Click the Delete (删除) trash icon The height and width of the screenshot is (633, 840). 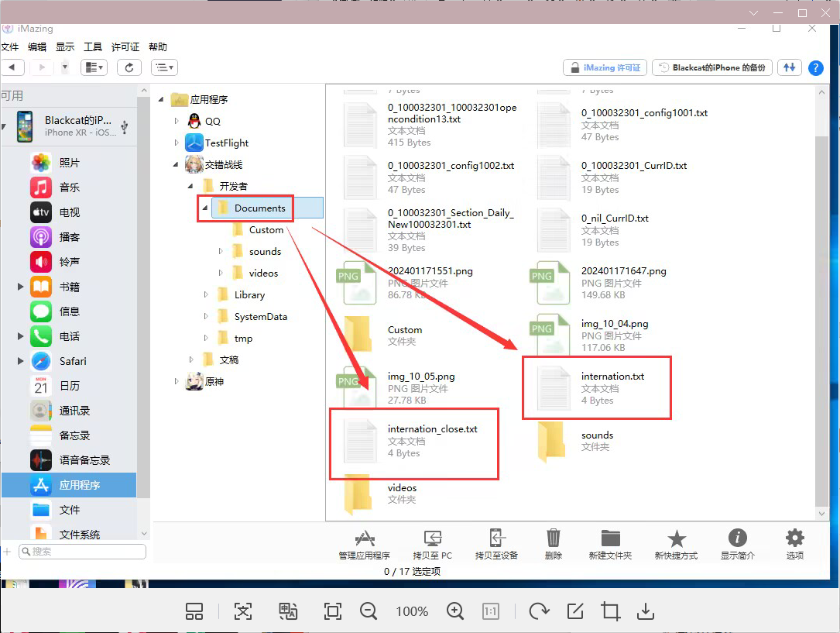554,538
